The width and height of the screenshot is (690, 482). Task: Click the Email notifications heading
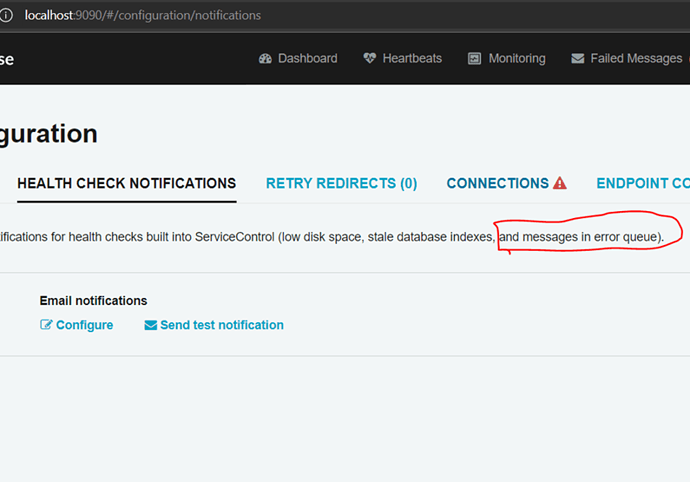[x=93, y=301]
